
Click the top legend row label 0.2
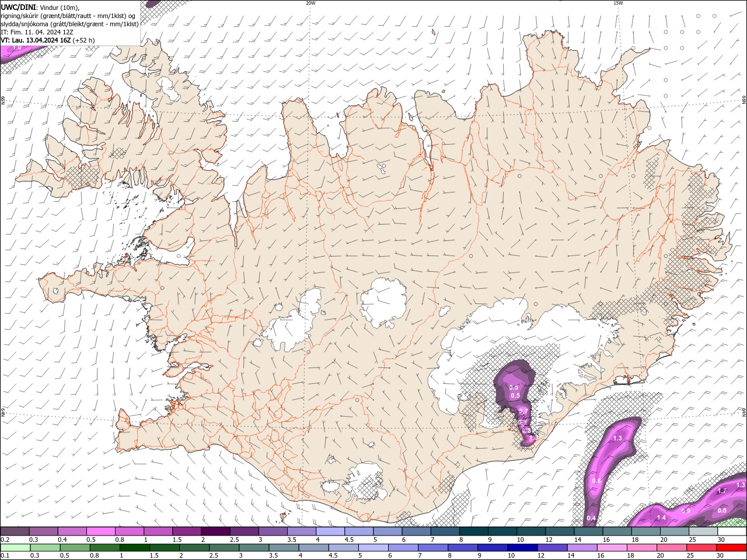pyautogui.click(x=4, y=540)
